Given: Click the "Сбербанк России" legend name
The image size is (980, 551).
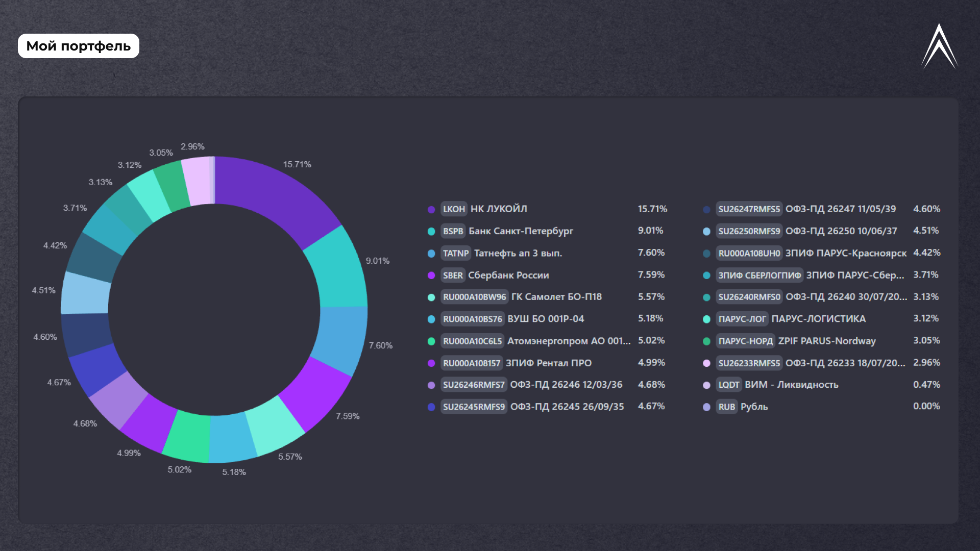Looking at the screenshot, I should click(508, 275).
